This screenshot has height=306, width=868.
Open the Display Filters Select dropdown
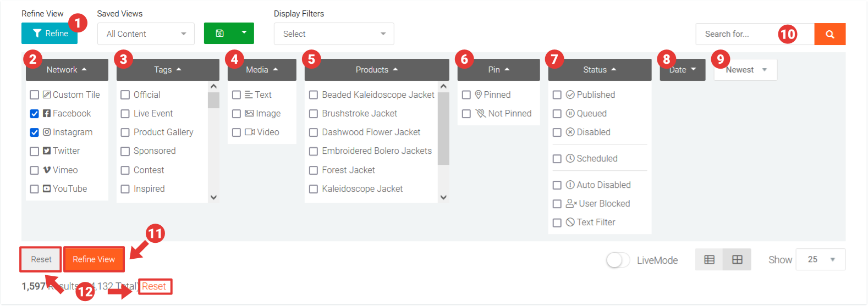coord(333,34)
